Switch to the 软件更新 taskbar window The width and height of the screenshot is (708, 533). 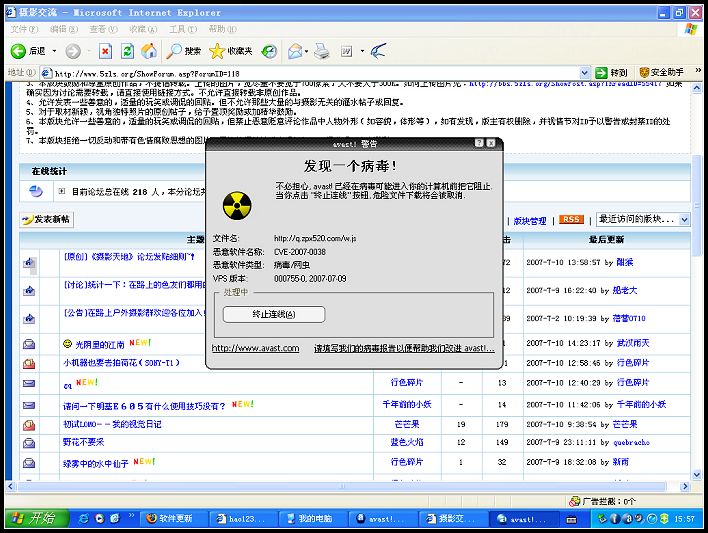point(174,519)
